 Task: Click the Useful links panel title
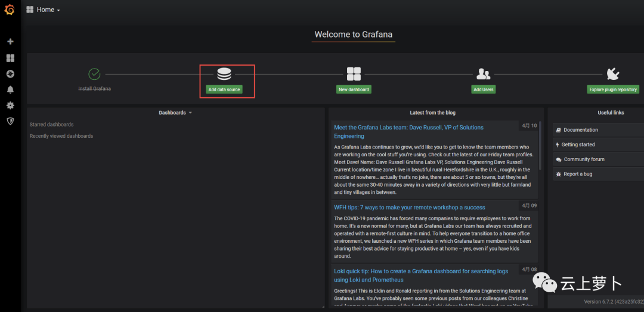pos(611,113)
